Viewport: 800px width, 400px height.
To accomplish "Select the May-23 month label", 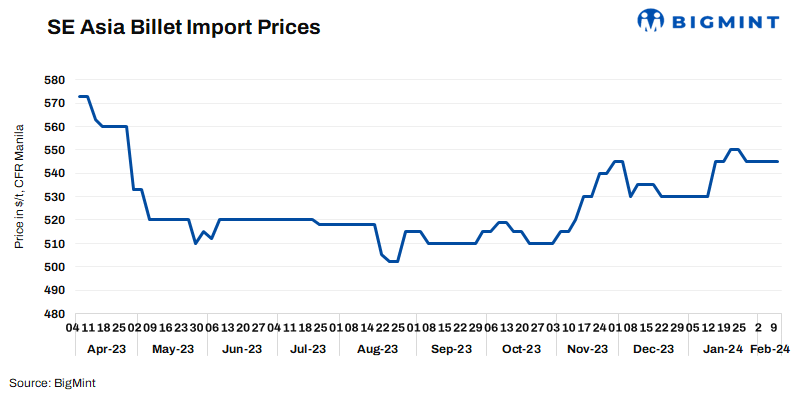I will click(173, 349).
